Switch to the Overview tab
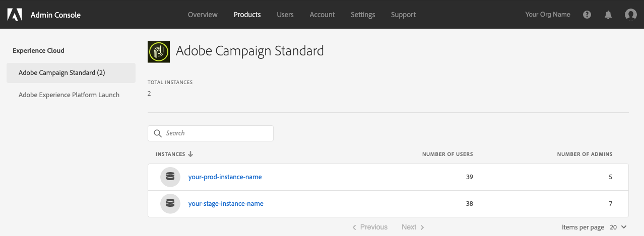 point(203,15)
